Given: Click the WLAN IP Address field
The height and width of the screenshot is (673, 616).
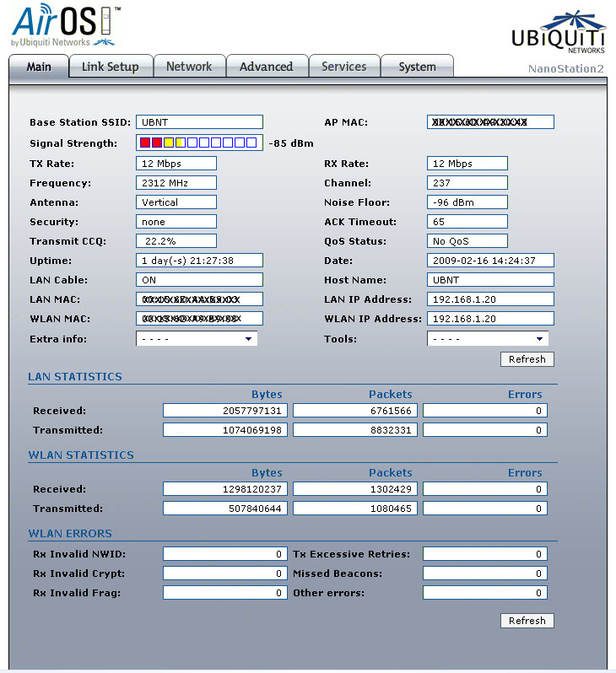Looking at the screenshot, I should point(490,319).
